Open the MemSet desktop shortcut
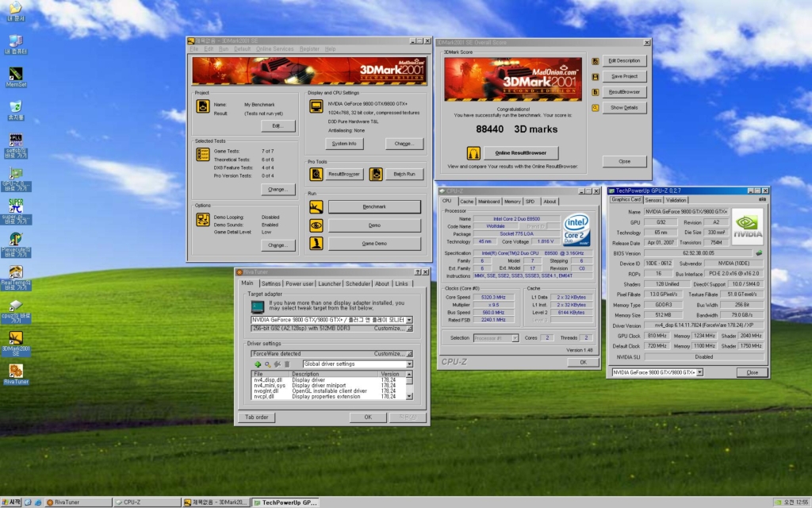Screen dimensions: 812x508 tap(16, 77)
